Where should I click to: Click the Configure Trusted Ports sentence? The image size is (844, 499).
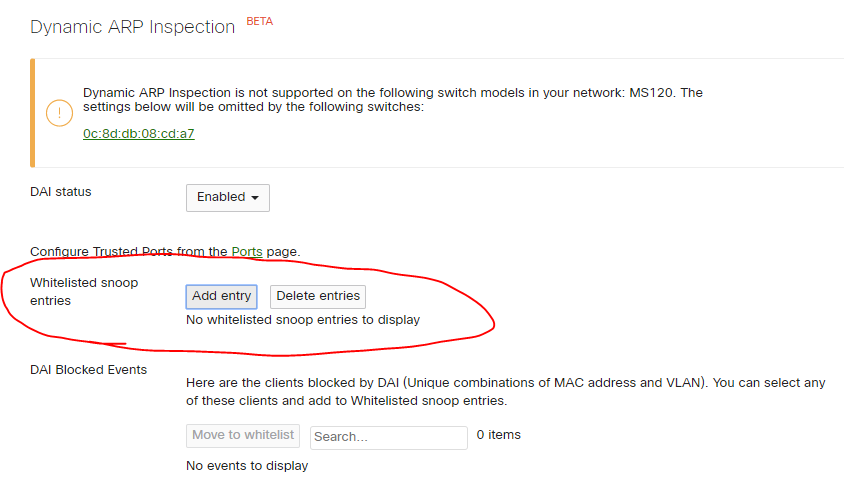pyautogui.click(x=165, y=251)
